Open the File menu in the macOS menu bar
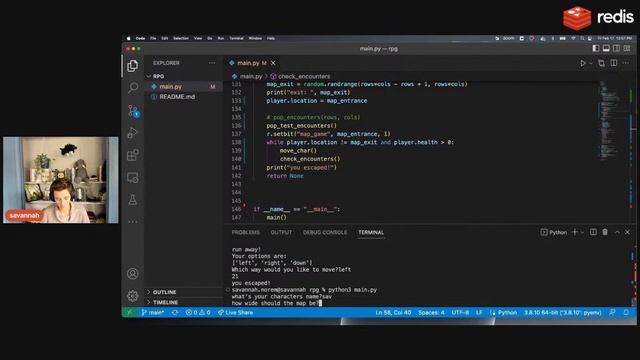 (x=153, y=38)
